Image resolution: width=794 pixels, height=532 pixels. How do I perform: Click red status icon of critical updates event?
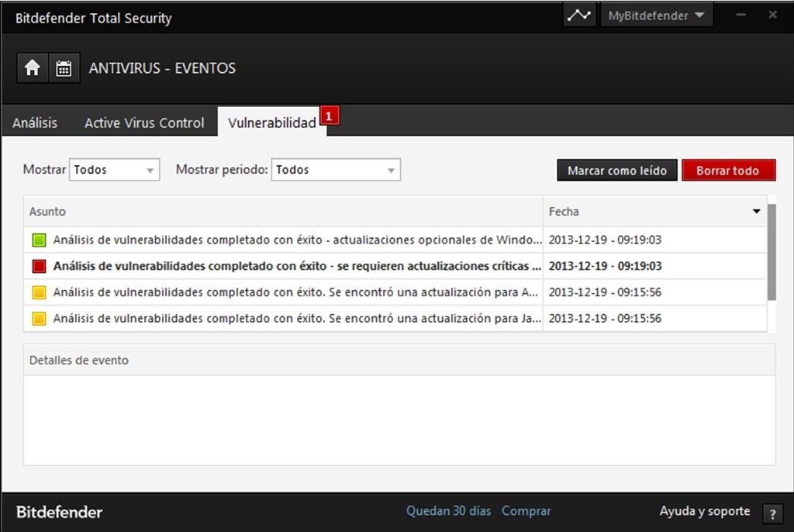point(39,266)
